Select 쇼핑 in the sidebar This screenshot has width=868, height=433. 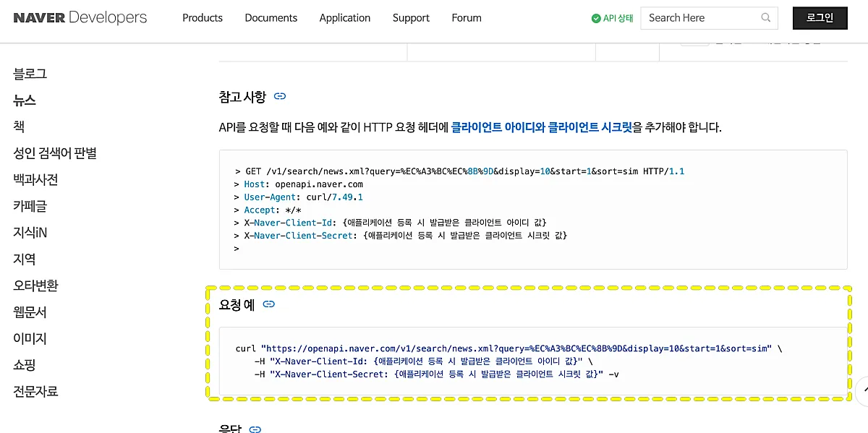[x=25, y=365]
